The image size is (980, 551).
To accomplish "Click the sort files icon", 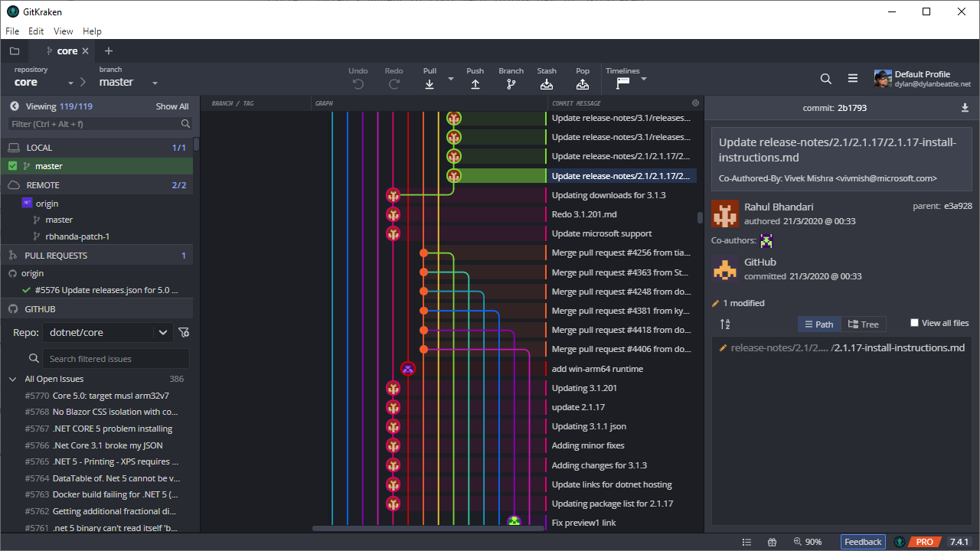I will (725, 324).
